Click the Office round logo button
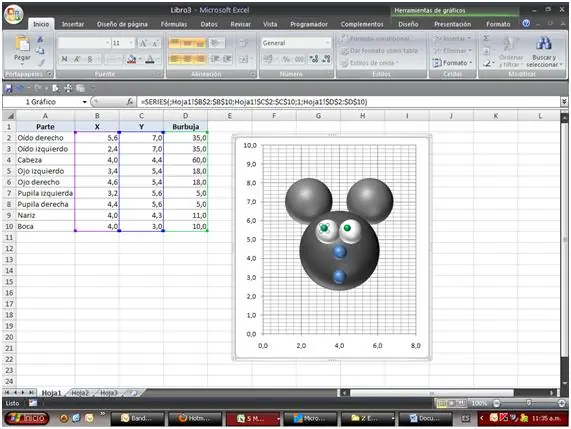 tap(14, 14)
